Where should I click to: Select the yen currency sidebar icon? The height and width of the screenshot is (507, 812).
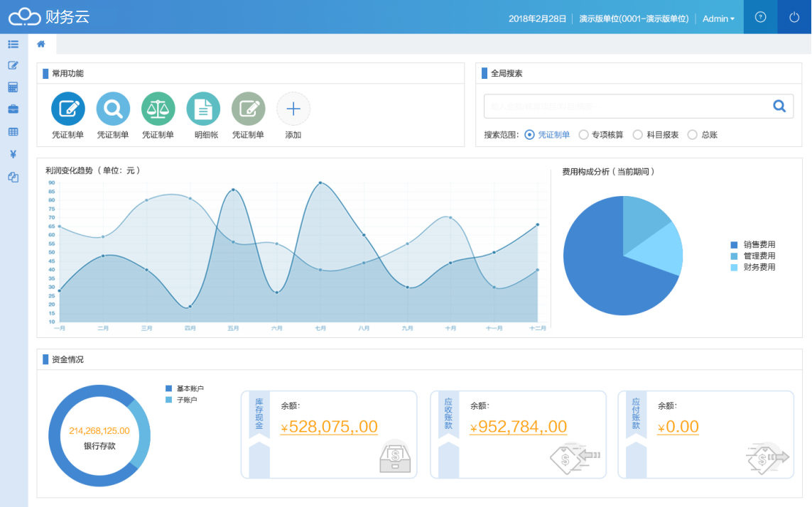pyautogui.click(x=13, y=154)
